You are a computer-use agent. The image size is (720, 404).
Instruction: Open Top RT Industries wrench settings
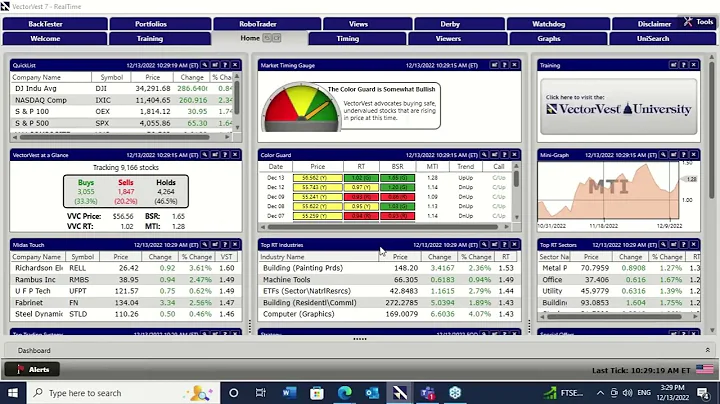tap(484, 245)
